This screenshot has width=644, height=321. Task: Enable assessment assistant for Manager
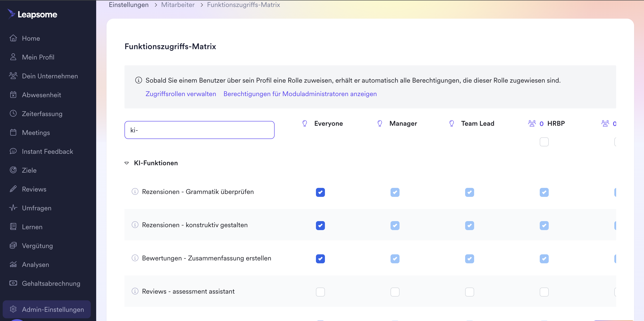(x=395, y=292)
